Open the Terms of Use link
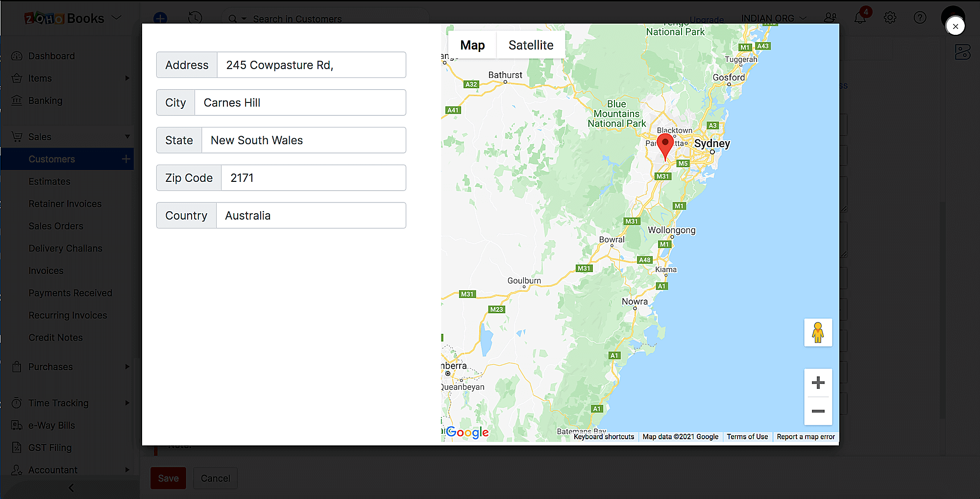 [747, 436]
